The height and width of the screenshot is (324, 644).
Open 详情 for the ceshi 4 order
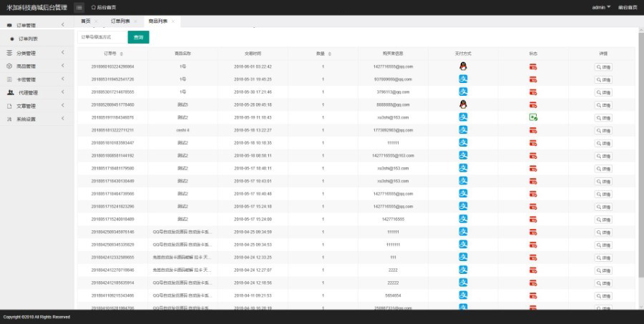point(603,131)
